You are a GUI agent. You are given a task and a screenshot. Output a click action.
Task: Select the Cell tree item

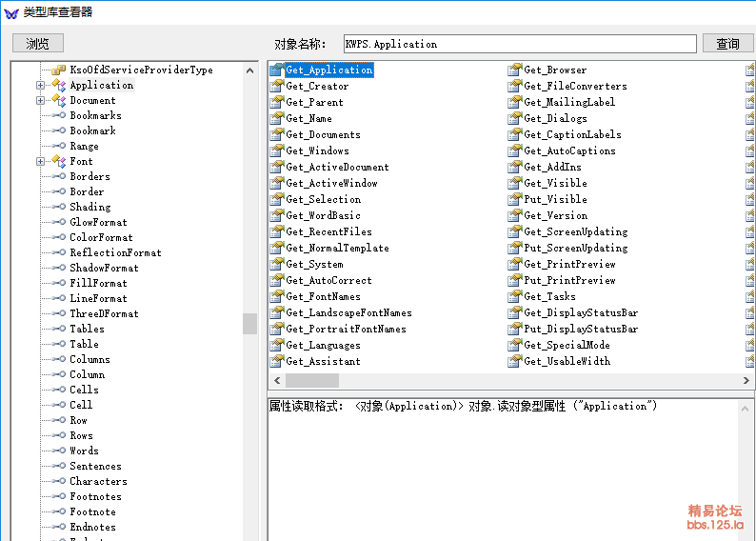[81, 405]
